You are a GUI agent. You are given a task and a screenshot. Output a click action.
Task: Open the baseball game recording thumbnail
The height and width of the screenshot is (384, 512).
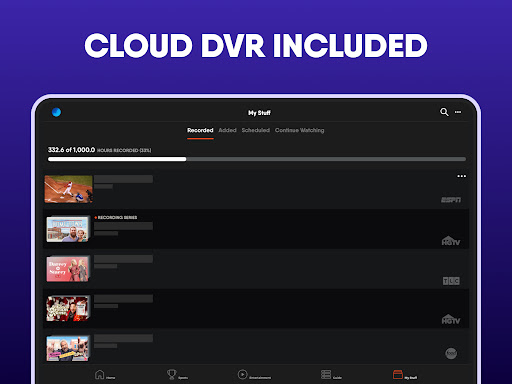(x=69, y=189)
